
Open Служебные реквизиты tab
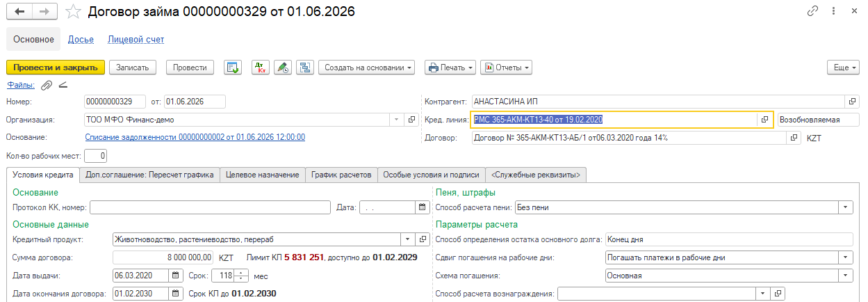535,175
